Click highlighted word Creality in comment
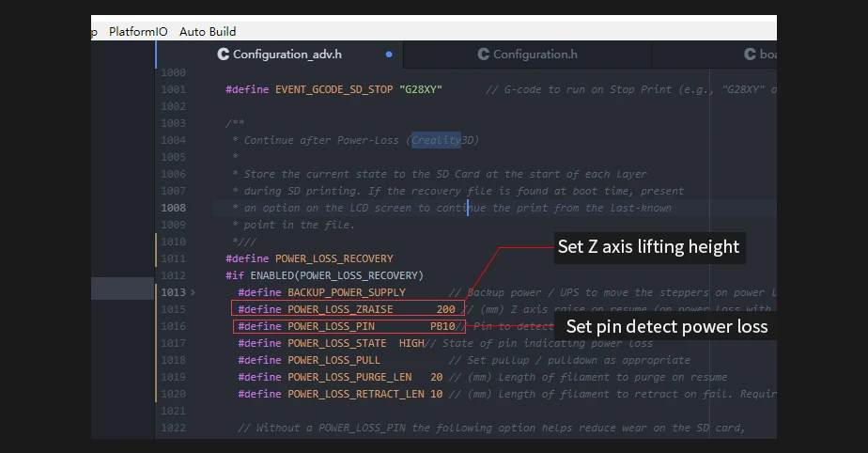Image resolution: width=868 pixels, height=453 pixels. 436,140
